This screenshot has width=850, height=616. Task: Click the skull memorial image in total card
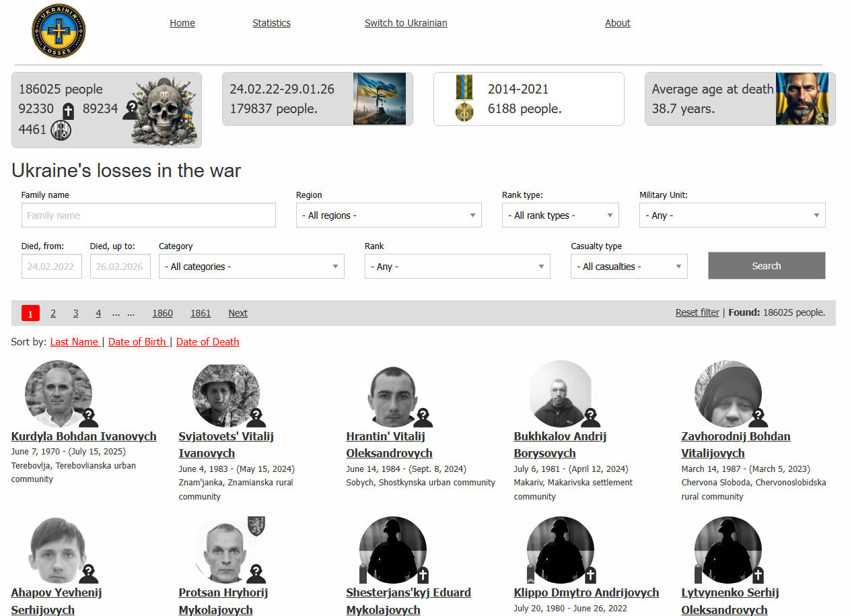click(163, 110)
